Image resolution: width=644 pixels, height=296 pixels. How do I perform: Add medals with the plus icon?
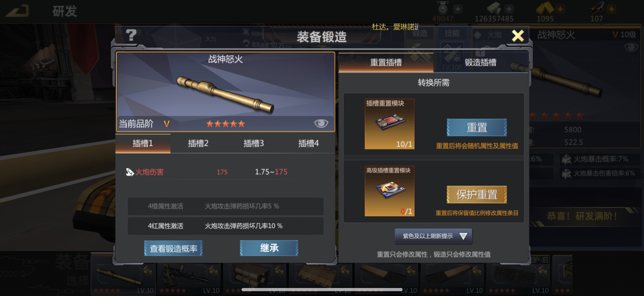point(458,9)
